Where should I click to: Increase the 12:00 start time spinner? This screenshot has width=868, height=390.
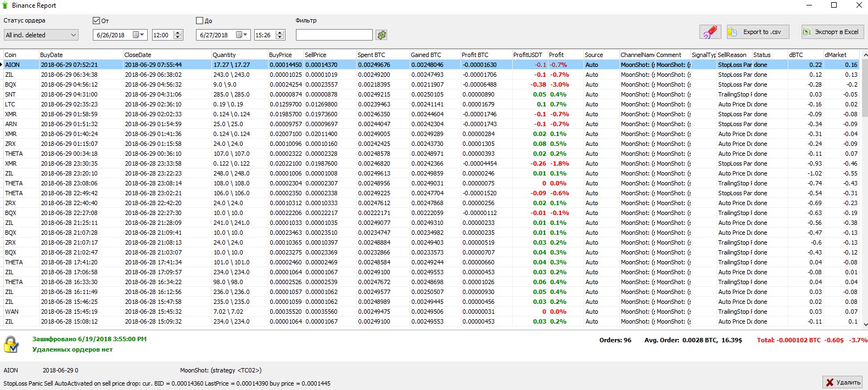pyautogui.click(x=177, y=33)
